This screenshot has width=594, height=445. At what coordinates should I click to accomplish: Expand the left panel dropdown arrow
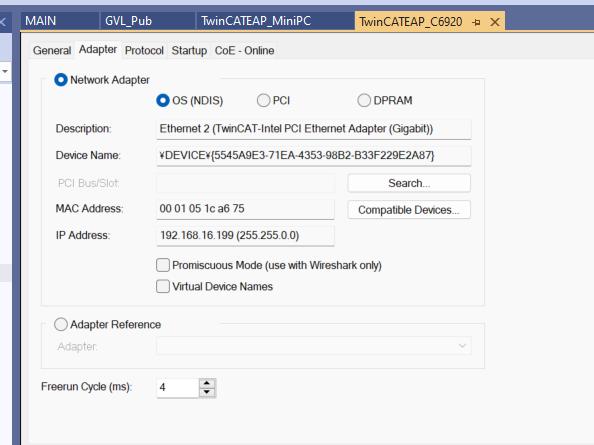point(5,71)
